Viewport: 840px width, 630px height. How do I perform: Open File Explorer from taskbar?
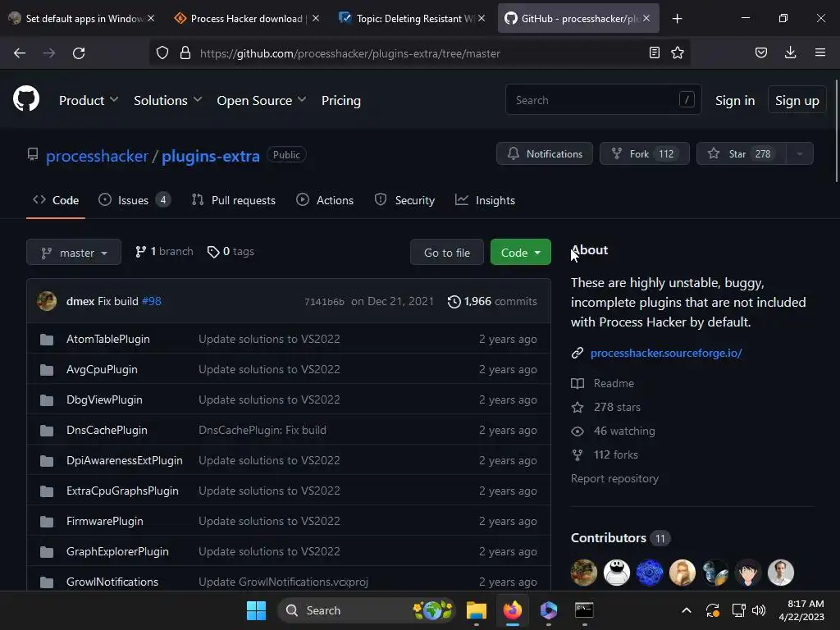477,610
